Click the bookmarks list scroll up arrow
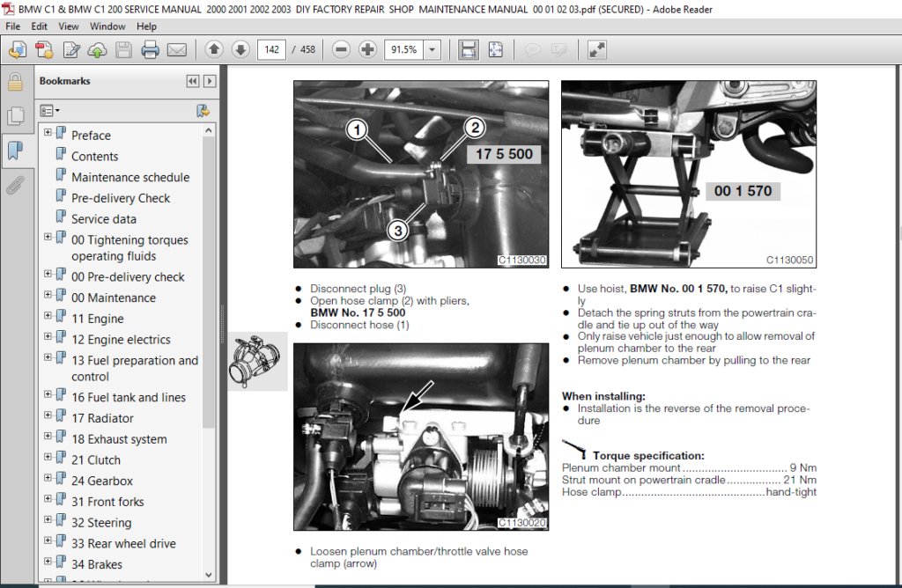Image resolution: width=902 pixels, height=588 pixels. tap(208, 131)
